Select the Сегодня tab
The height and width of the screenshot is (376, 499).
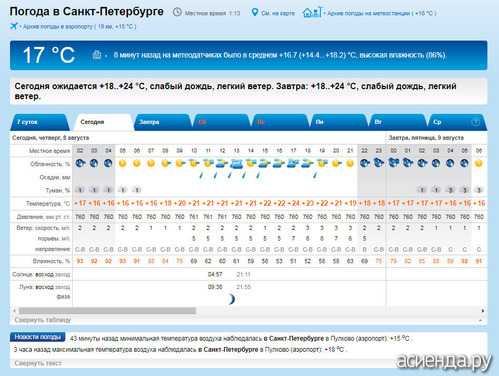(x=104, y=122)
